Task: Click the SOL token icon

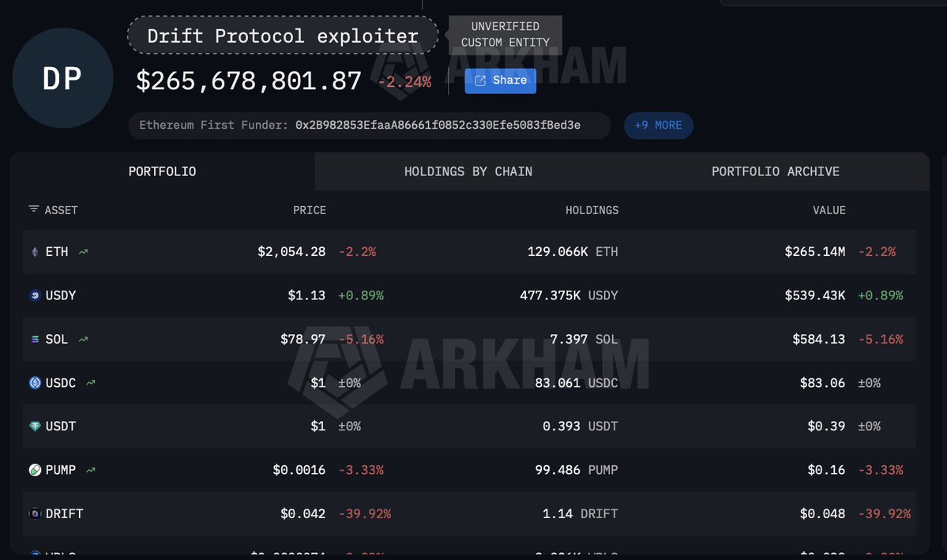Action: click(x=34, y=339)
